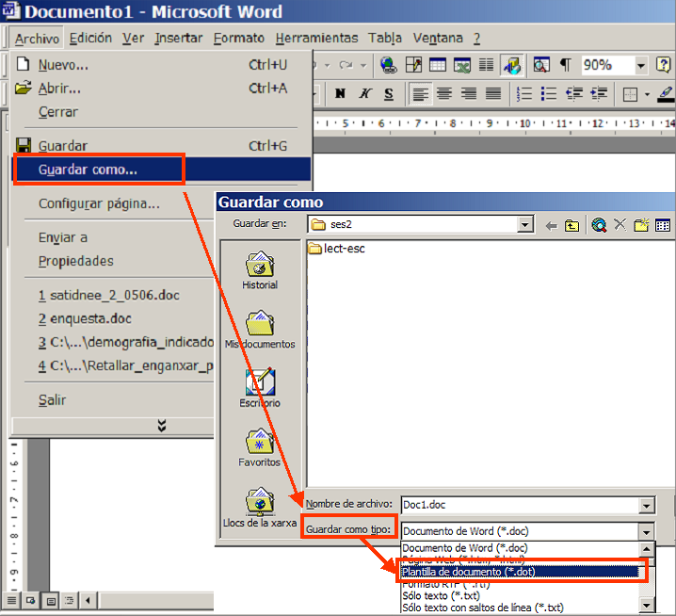Open the Views menu icon in dialog
The height and width of the screenshot is (616, 676).
click(663, 225)
